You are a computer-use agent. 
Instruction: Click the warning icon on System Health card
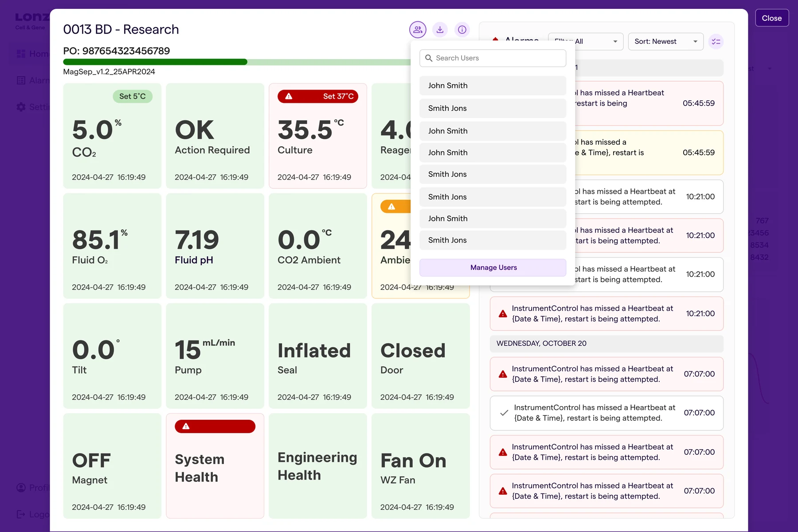[x=186, y=426]
